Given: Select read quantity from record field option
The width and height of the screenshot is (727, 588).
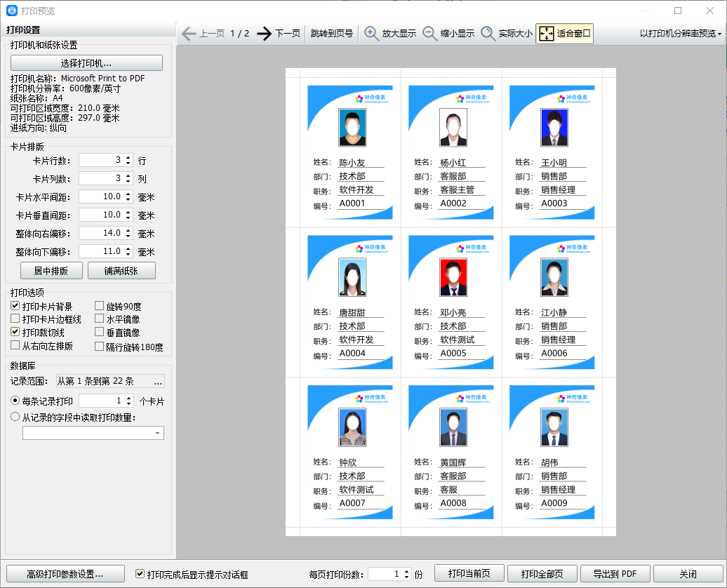Looking at the screenshot, I should coord(15,417).
